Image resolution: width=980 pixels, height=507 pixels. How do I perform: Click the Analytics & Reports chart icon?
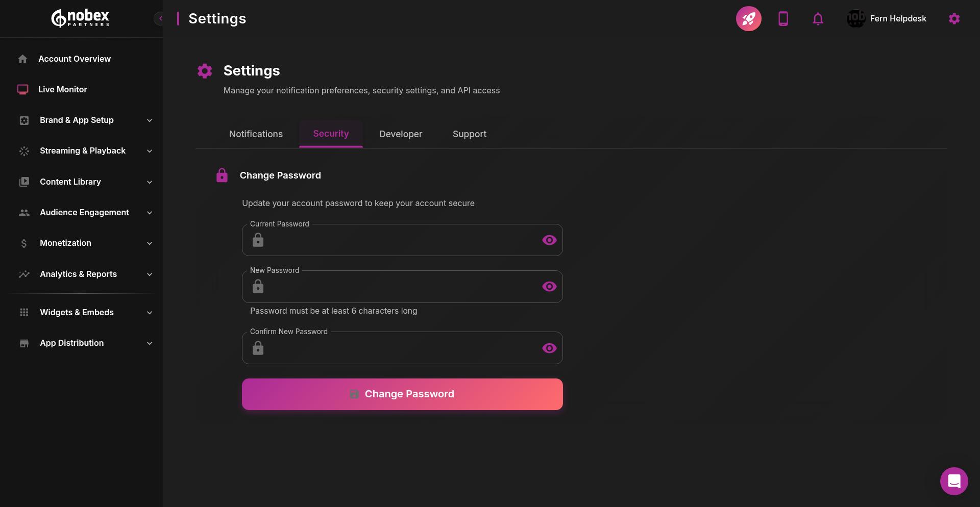coord(24,274)
